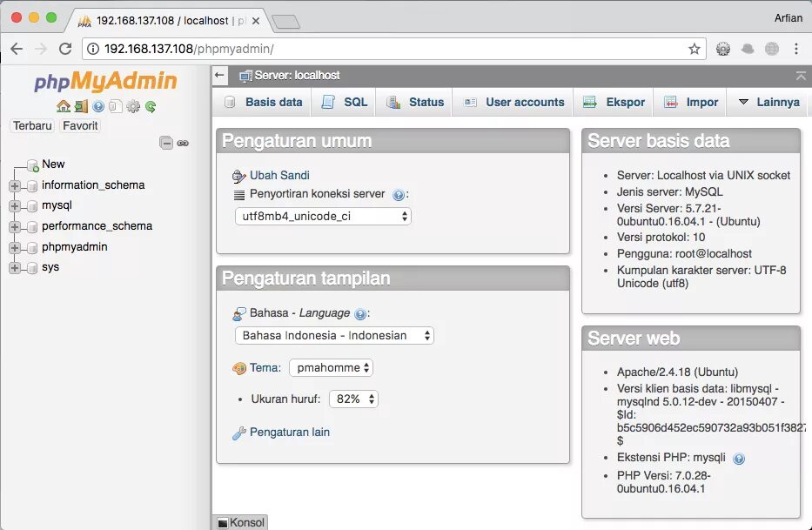Click help icon next to Penyortiran koneksi server
812x530 pixels.
[x=399, y=195]
